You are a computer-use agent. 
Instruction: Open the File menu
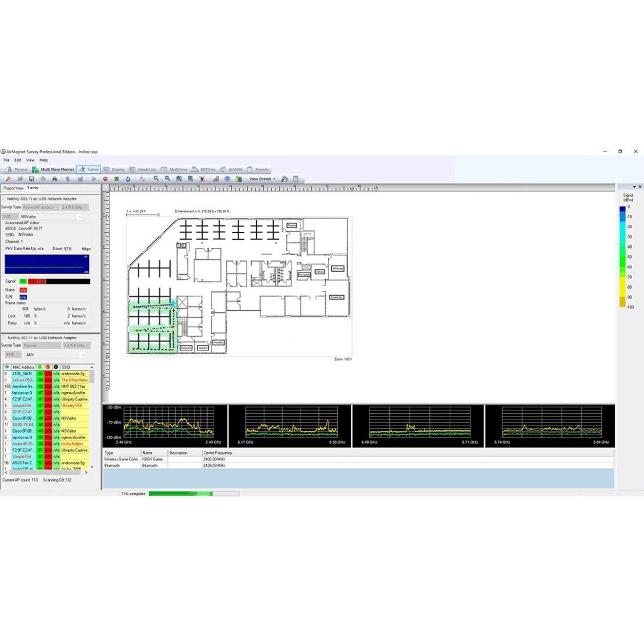tap(7, 160)
